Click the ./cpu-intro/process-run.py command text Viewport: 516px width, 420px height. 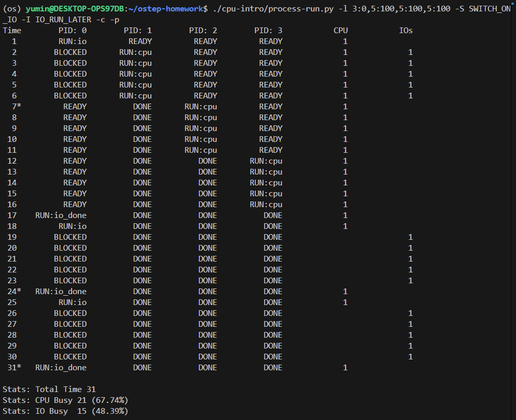tap(273, 9)
